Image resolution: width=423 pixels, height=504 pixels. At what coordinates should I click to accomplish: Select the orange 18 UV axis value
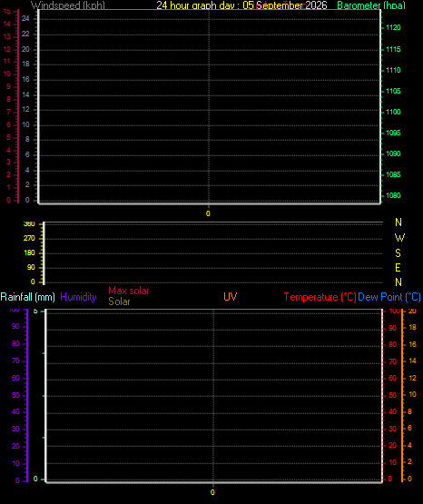point(412,328)
